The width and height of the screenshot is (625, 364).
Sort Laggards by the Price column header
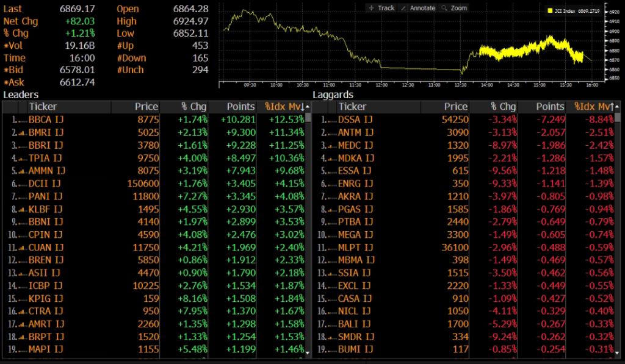pyautogui.click(x=445, y=107)
